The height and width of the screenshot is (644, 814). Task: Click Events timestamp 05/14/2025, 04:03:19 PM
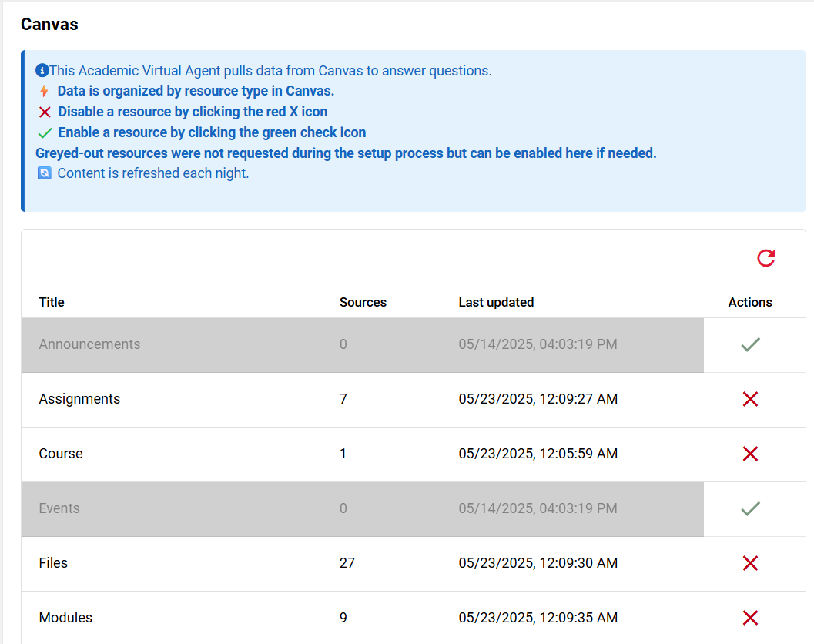538,508
